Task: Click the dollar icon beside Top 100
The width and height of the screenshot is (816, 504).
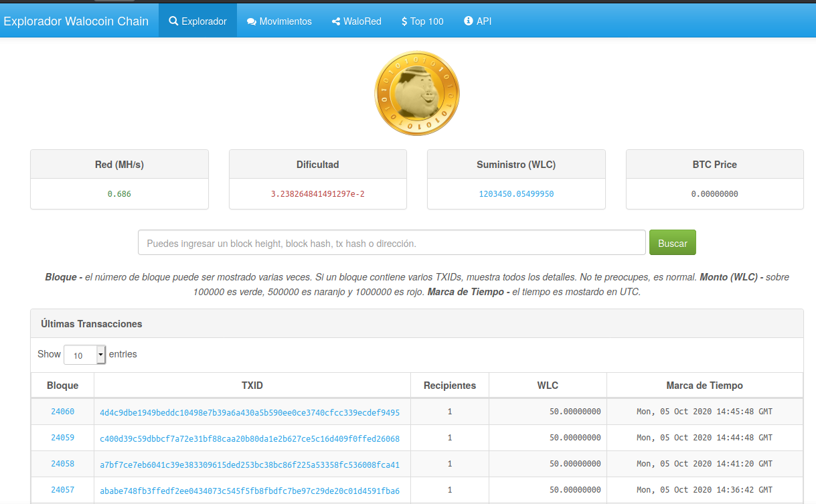Action: tap(404, 21)
